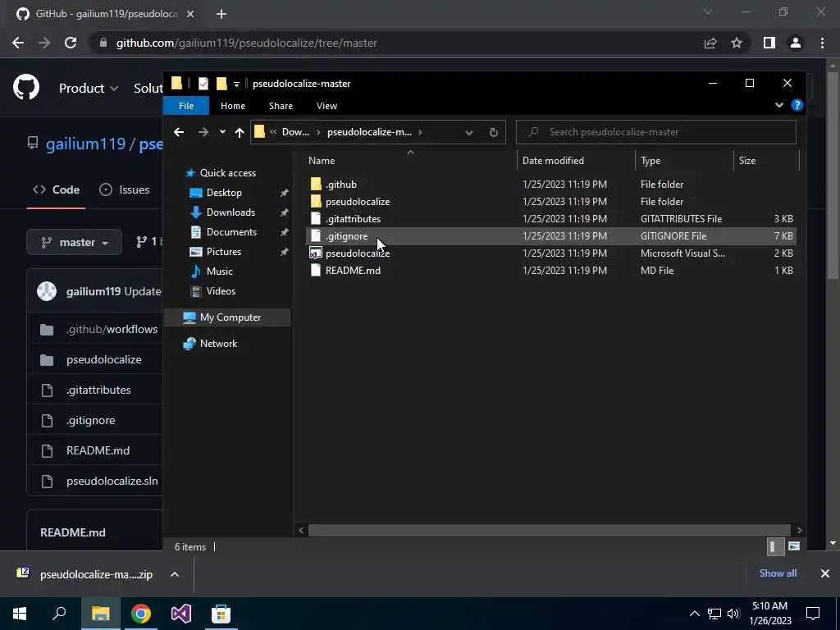Reload the GitHub page in Chrome
This screenshot has width=840, height=630.
(x=71, y=43)
